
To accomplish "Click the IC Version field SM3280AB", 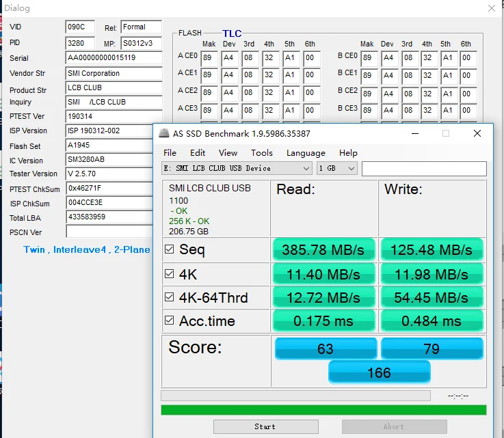I will click(109, 159).
